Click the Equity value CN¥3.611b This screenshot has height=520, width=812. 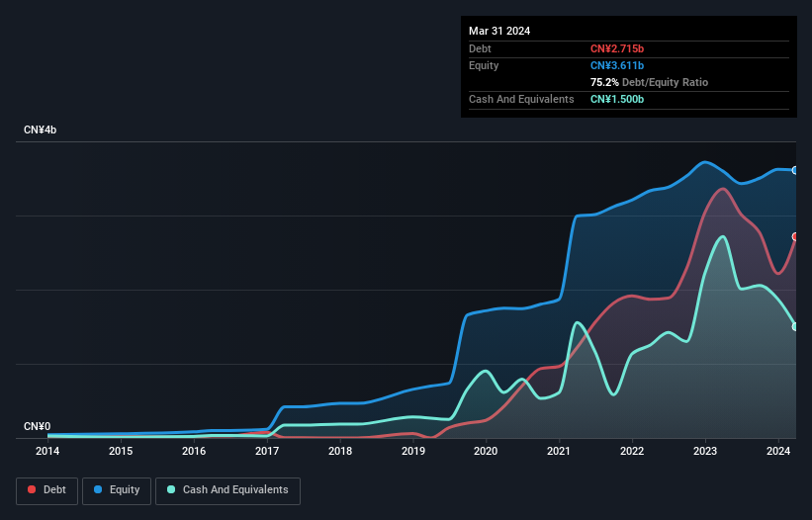tap(617, 65)
